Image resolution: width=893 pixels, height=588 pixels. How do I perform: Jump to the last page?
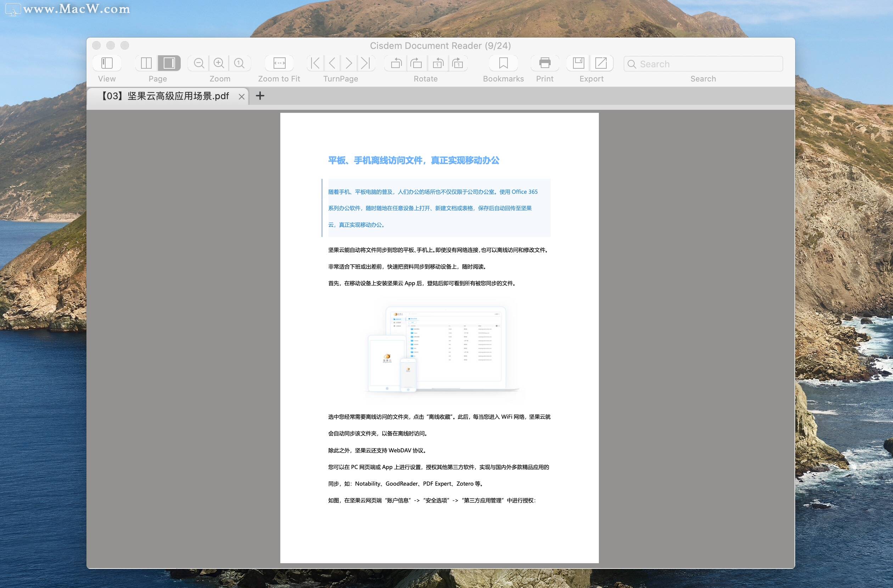click(366, 63)
